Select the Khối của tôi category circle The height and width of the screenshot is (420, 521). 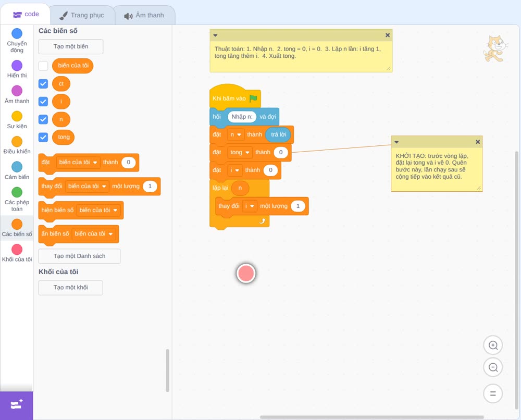(x=17, y=250)
